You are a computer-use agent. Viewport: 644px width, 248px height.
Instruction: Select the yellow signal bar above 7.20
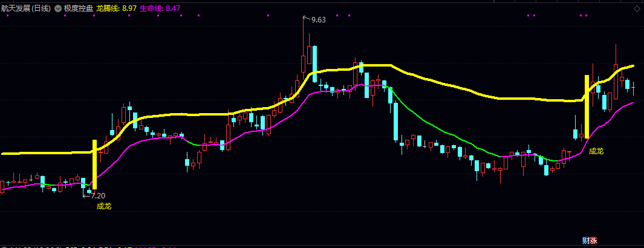pos(94,165)
